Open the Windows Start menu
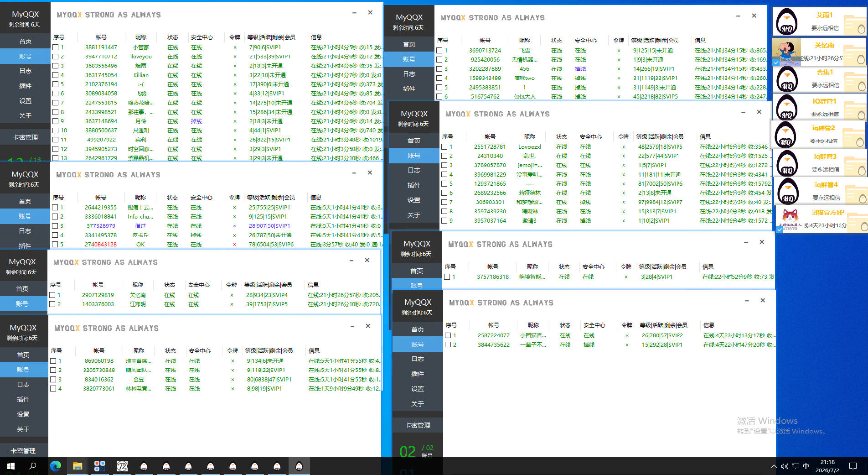This screenshot has height=475, width=868. point(11,466)
